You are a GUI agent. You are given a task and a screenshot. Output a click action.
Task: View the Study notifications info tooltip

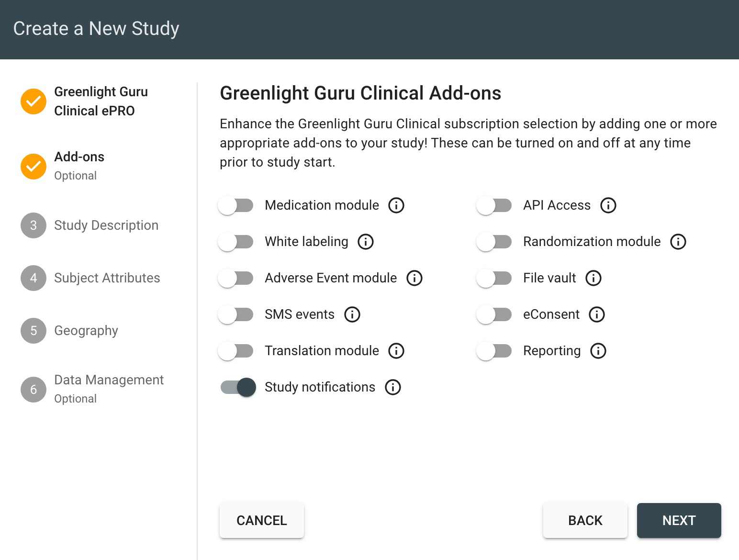click(392, 387)
